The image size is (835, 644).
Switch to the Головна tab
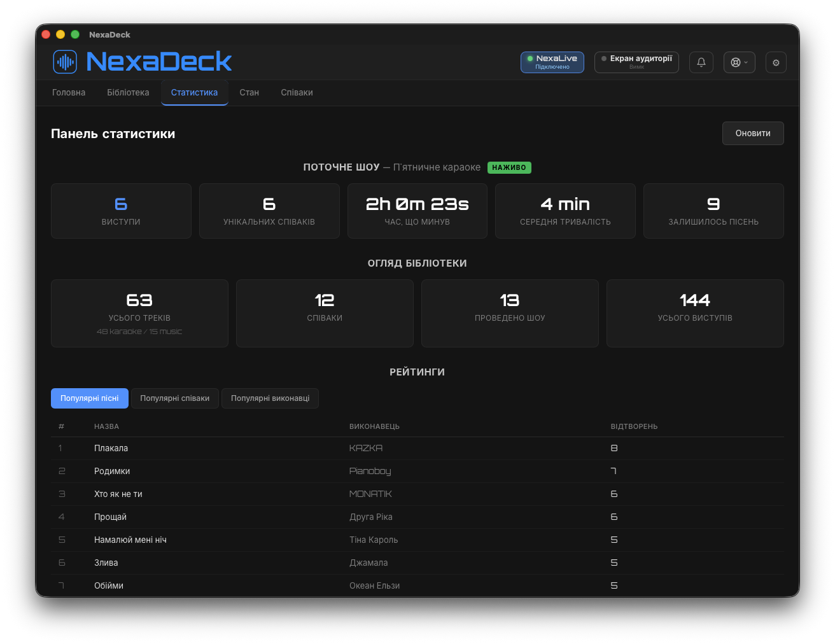point(69,92)
